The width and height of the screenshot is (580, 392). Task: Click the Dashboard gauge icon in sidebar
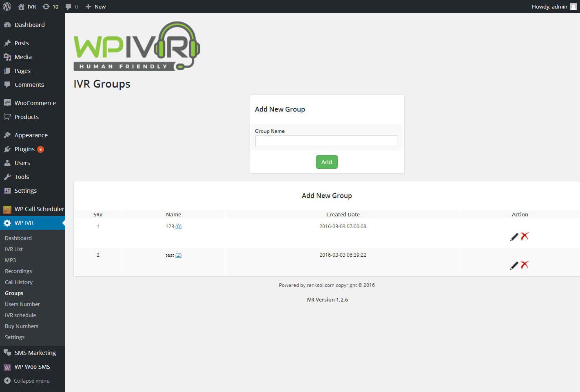tap(7, 25)
